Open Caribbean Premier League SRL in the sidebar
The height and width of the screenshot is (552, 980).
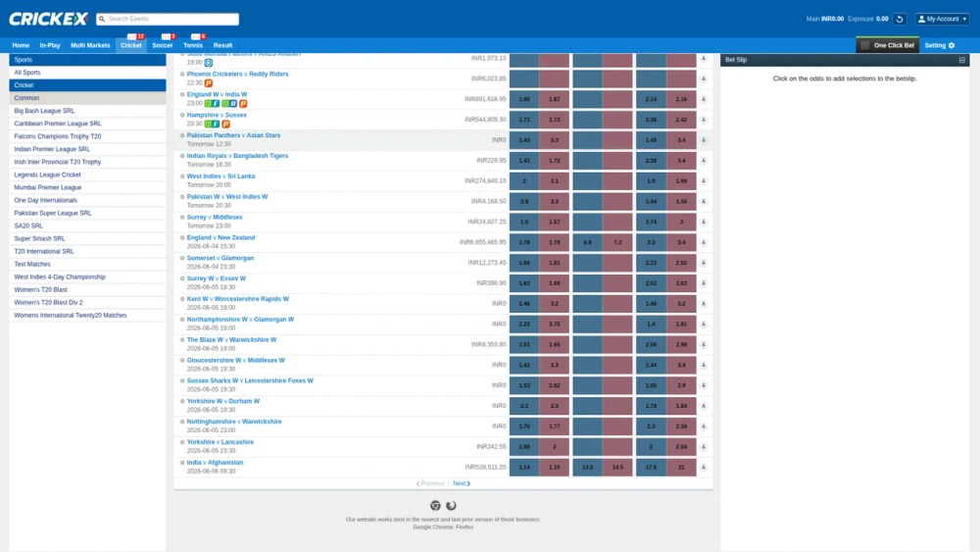(87, 124)
